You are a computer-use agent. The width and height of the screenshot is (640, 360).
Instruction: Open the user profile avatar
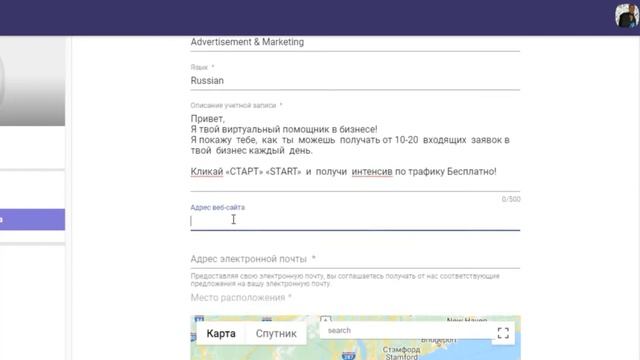point(627,16)
